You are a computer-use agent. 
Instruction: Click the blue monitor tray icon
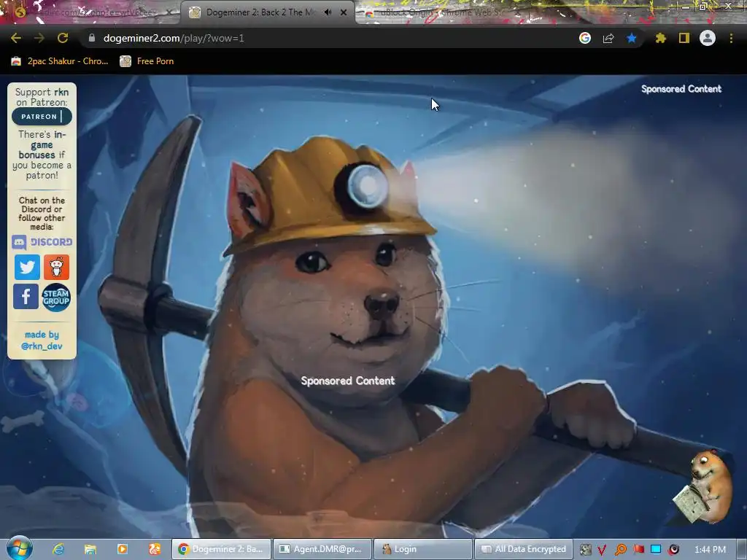[656, 550]
